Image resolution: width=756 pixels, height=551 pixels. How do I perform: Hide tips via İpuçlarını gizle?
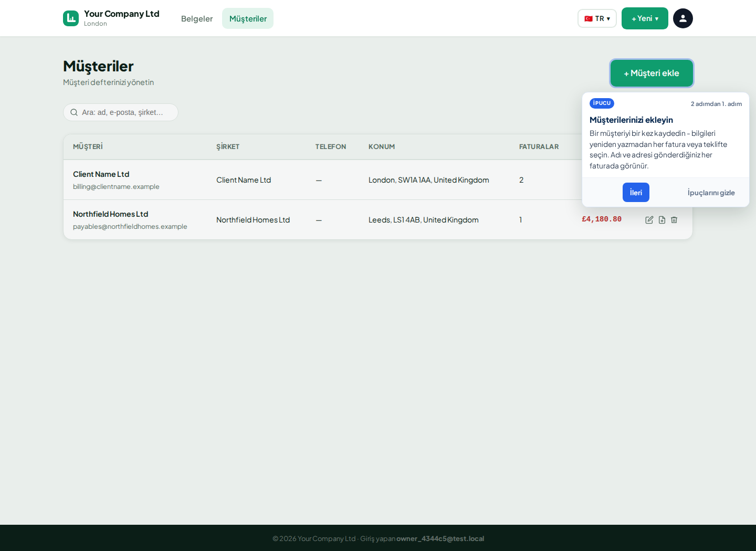(711, 193)
